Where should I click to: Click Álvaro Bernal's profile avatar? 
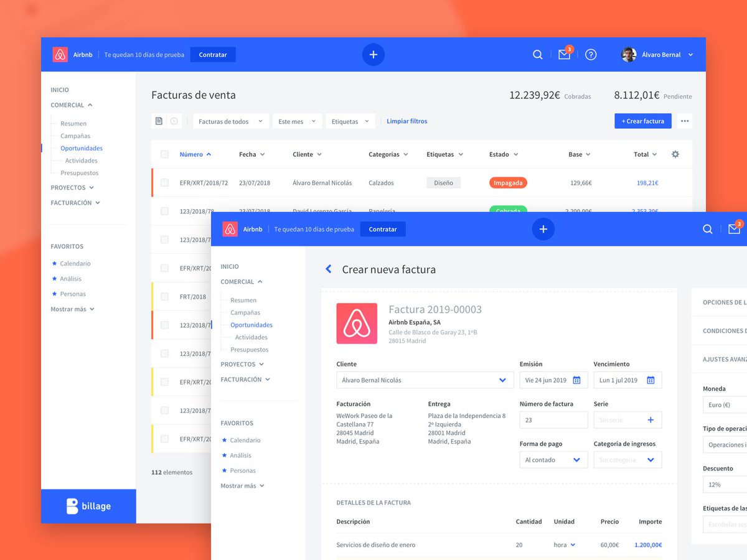click(629, 55)
